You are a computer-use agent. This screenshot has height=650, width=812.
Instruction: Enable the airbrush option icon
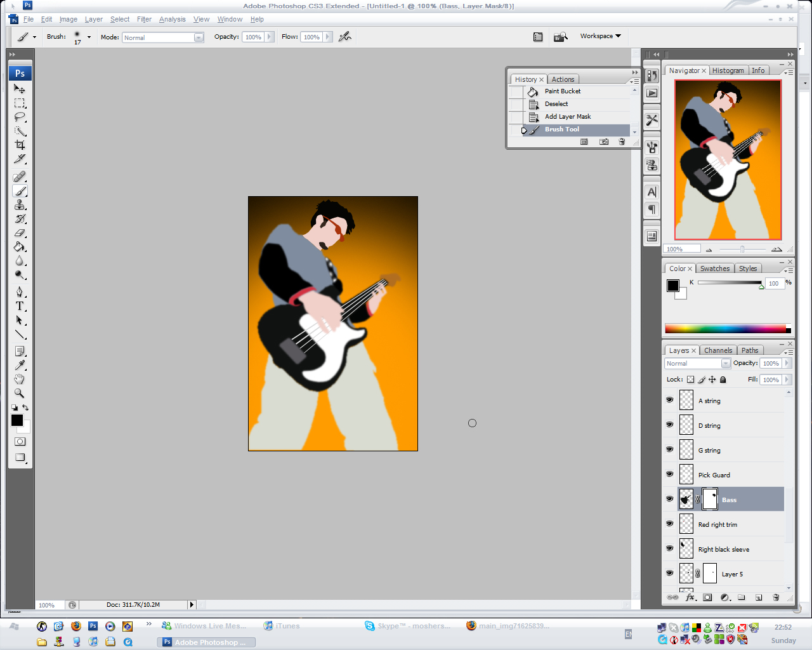344,37
